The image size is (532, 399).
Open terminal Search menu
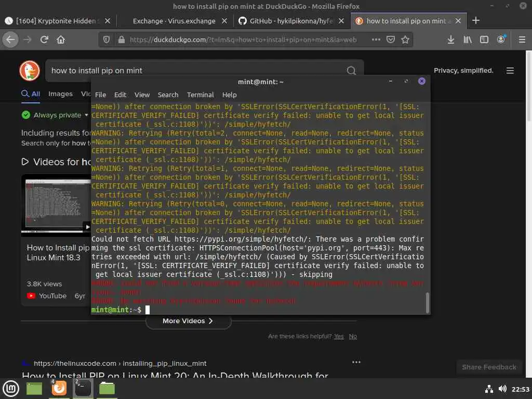pyautogui.click(x=168, y=95)
